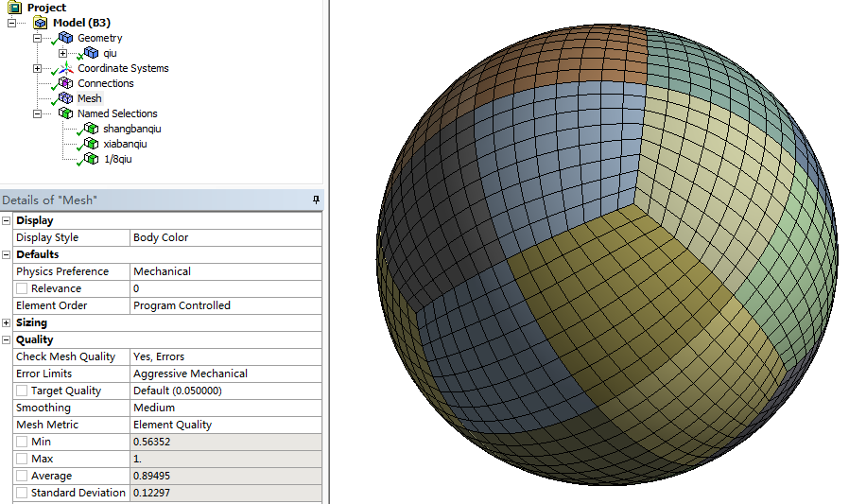
Task: Click the Model (B3) folder icon
Action: 41,23
